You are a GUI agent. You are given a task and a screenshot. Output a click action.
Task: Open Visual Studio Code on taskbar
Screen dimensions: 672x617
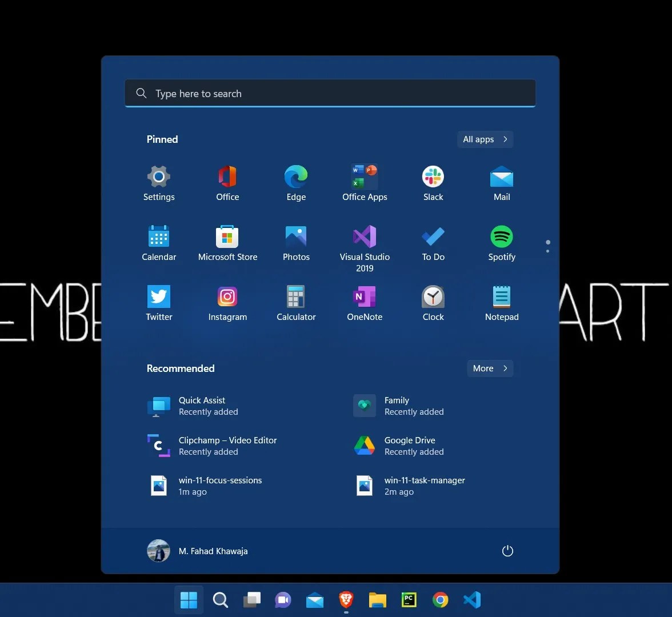472,600
